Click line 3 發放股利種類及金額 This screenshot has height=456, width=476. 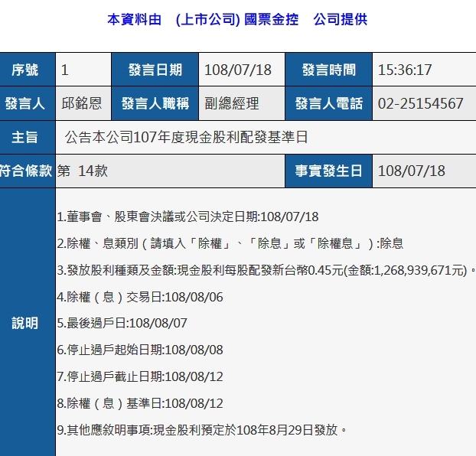click(266, 270)
